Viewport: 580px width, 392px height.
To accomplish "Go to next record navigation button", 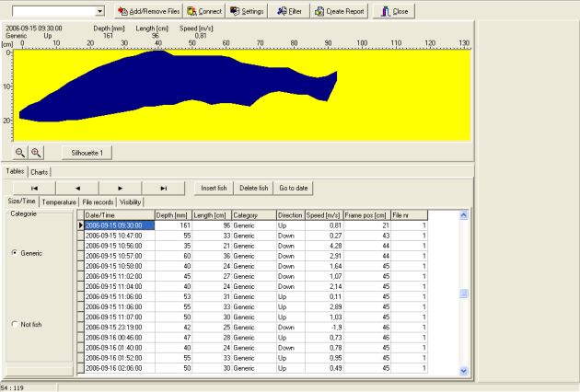I will point(121,189).
